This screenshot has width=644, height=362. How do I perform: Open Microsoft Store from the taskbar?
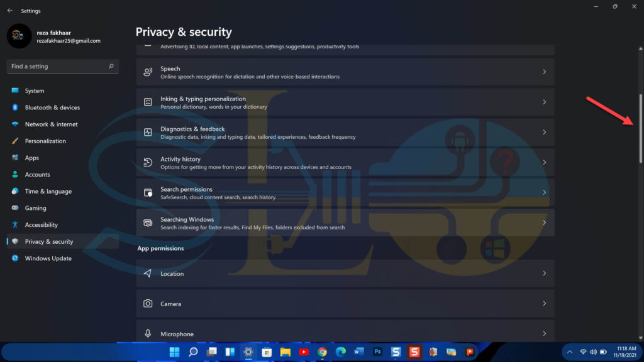pos(267,352)
